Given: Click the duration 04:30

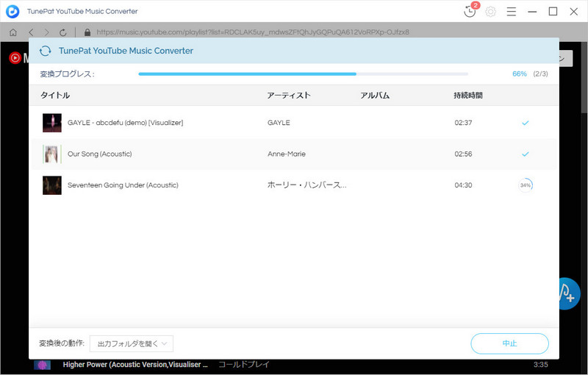Looking at the screenshot, I should click(x=463, y=185).
